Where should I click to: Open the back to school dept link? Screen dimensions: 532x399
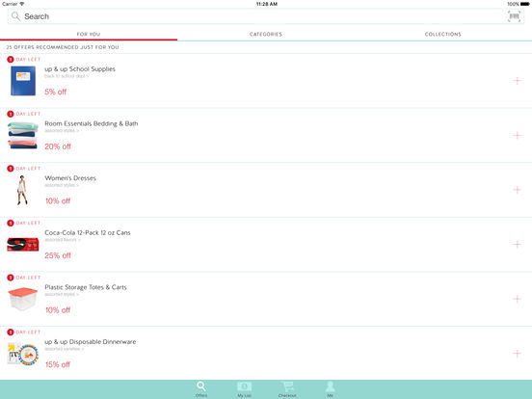point(66,76)
